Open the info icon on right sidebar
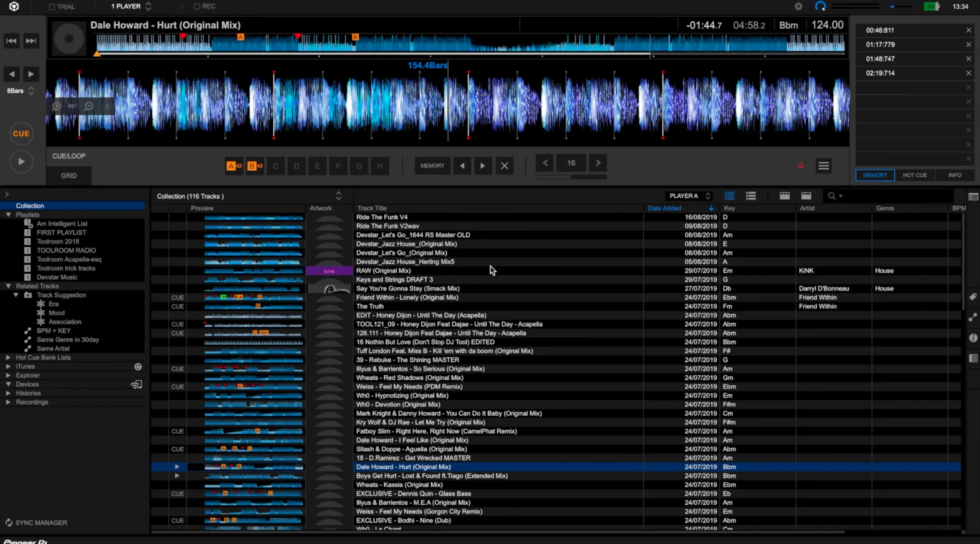980x544 pixels. click(x=973, y=338)
